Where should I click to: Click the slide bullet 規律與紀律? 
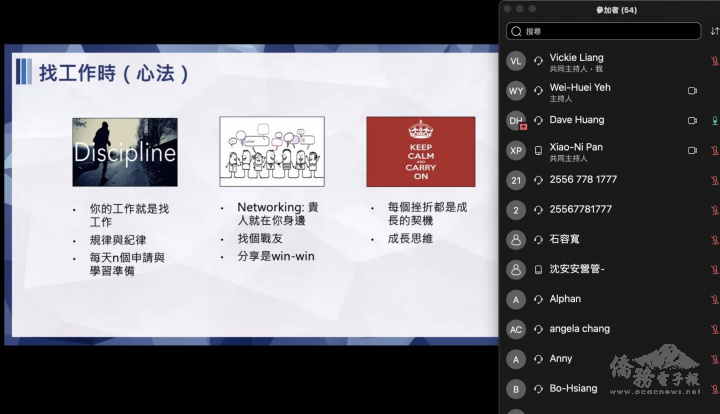[118, 240]
